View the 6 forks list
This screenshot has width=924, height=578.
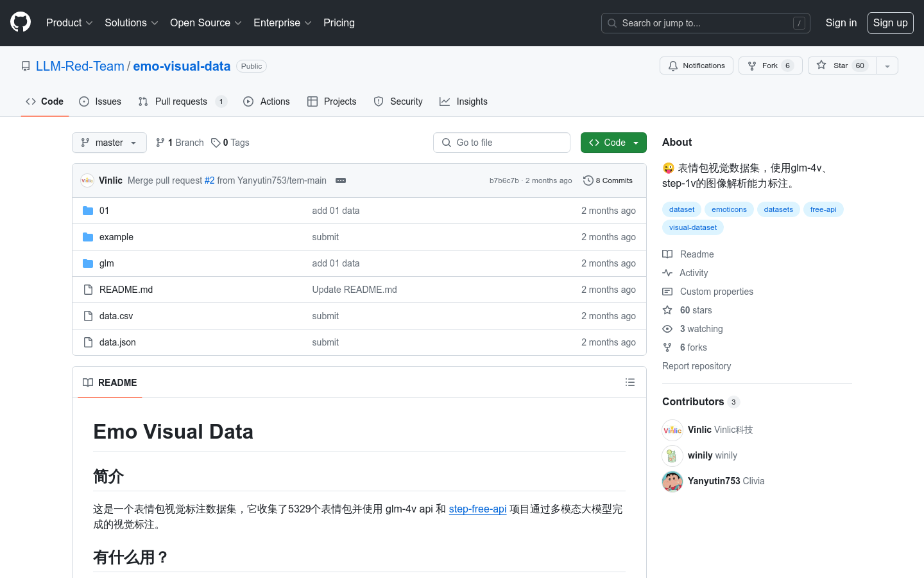pyautogui.click(x=685, y=347)
